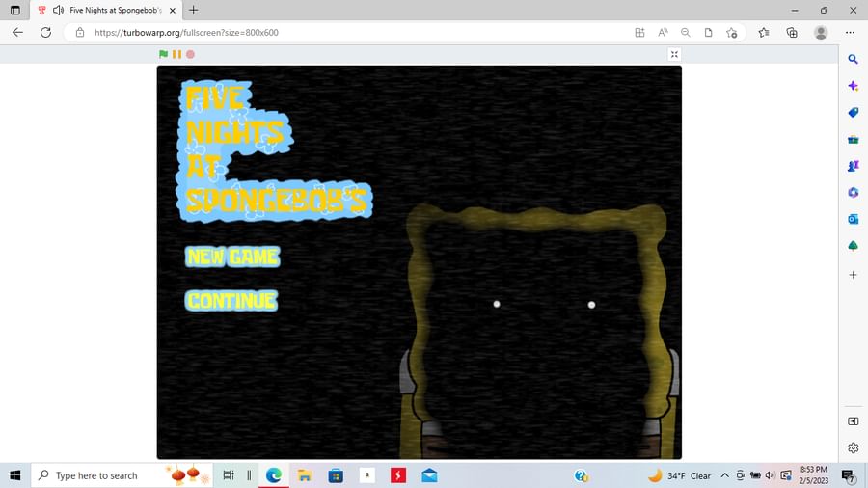
Task: Open the red lightning app on taskbar
Action: point(398,475)
